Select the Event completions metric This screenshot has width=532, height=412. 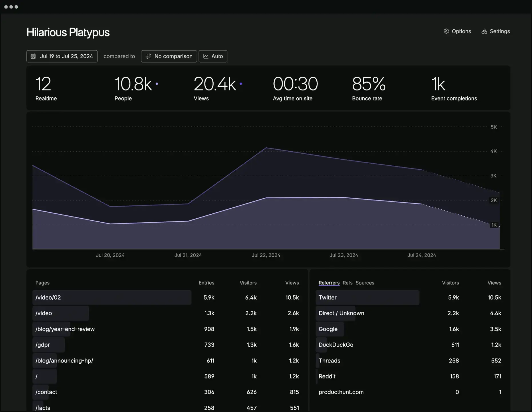coord(454,88)
